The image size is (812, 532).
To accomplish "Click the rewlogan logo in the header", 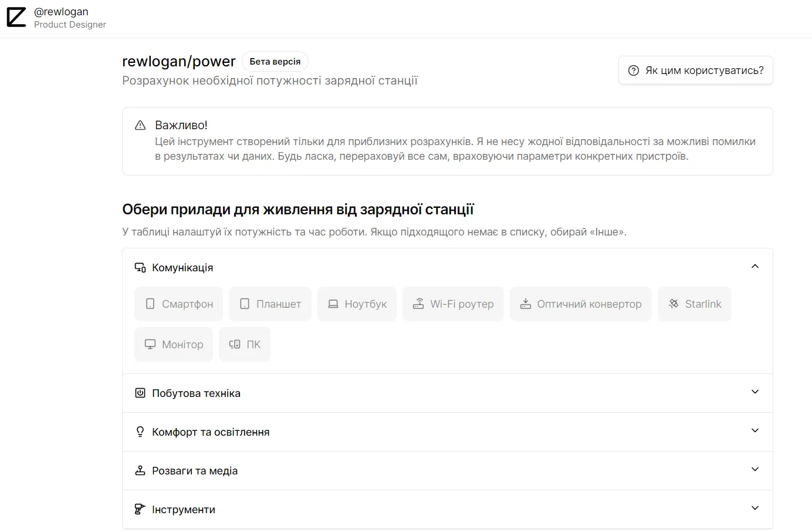I will pyautogui.click(x=16, y=17).
